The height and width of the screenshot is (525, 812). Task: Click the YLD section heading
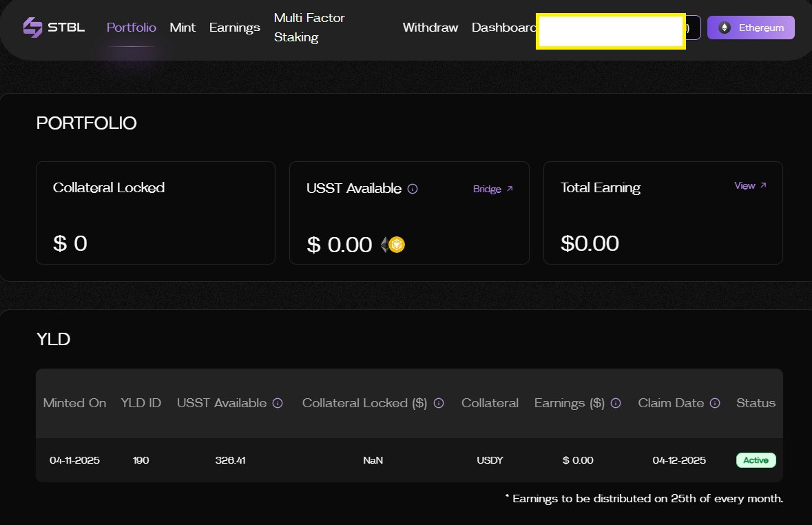(x=53, y=340)
